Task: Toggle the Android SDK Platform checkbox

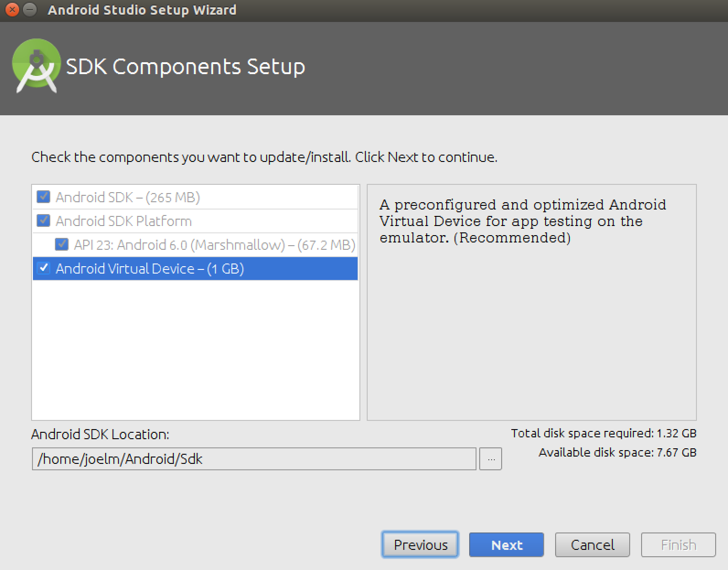Action: (x=43, y=220)
